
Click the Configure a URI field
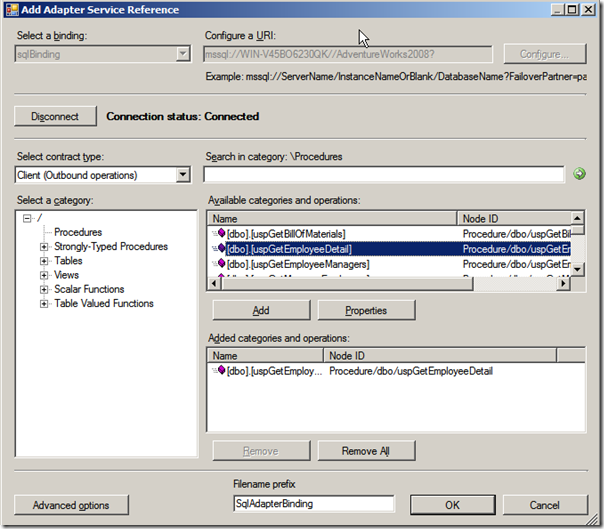click(x=348, y=54)
